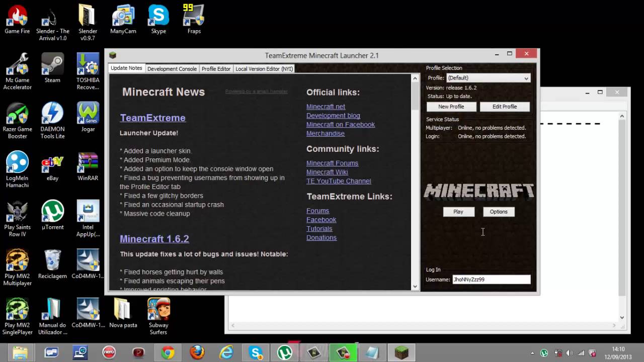Image resolution: width=644 pixels, height=362 pixels.
Task: Launch Steam from the desktop
Action: coord(52,68)
